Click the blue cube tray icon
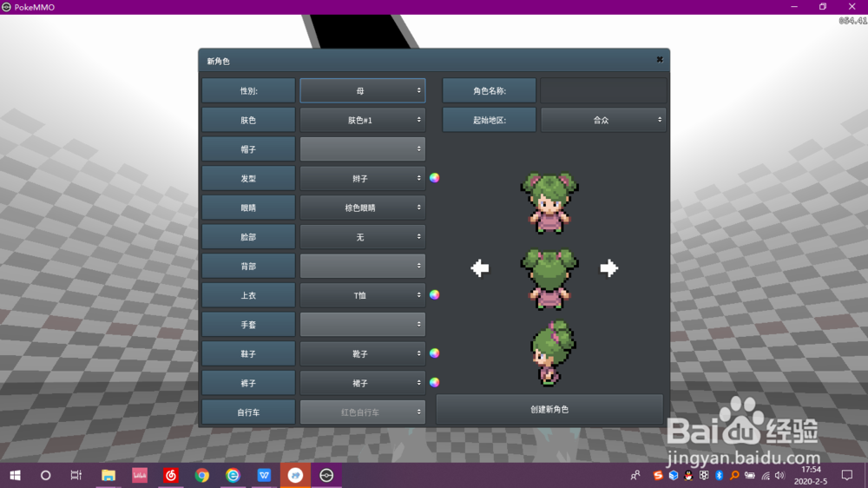 coord(674,475)
